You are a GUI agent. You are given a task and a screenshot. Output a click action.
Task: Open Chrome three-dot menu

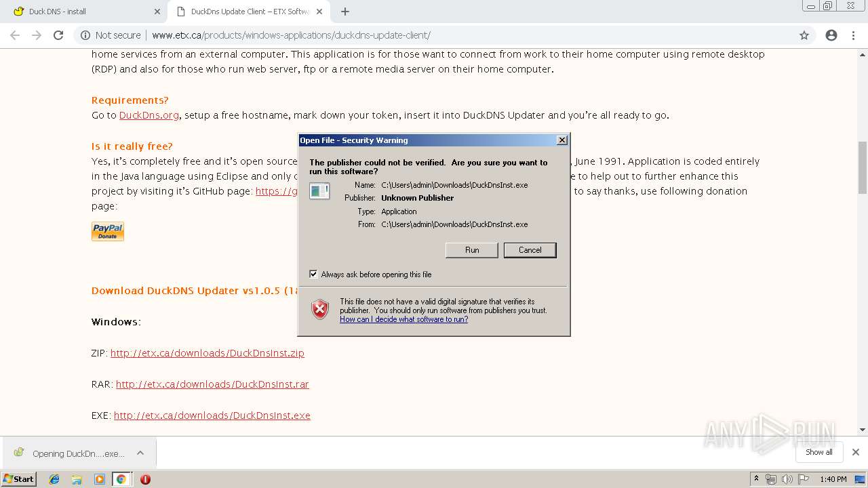pyautogui.click(x=853, y=35)
